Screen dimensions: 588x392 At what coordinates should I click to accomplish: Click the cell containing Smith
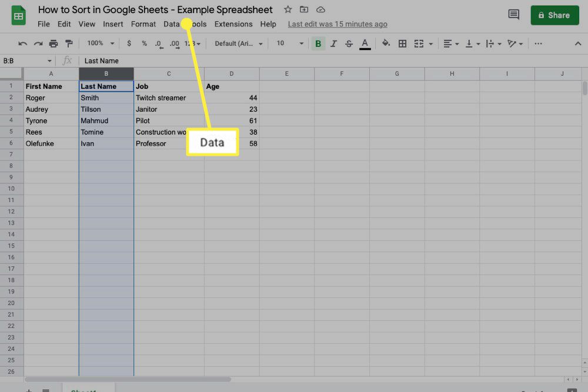tap(106, 98)
